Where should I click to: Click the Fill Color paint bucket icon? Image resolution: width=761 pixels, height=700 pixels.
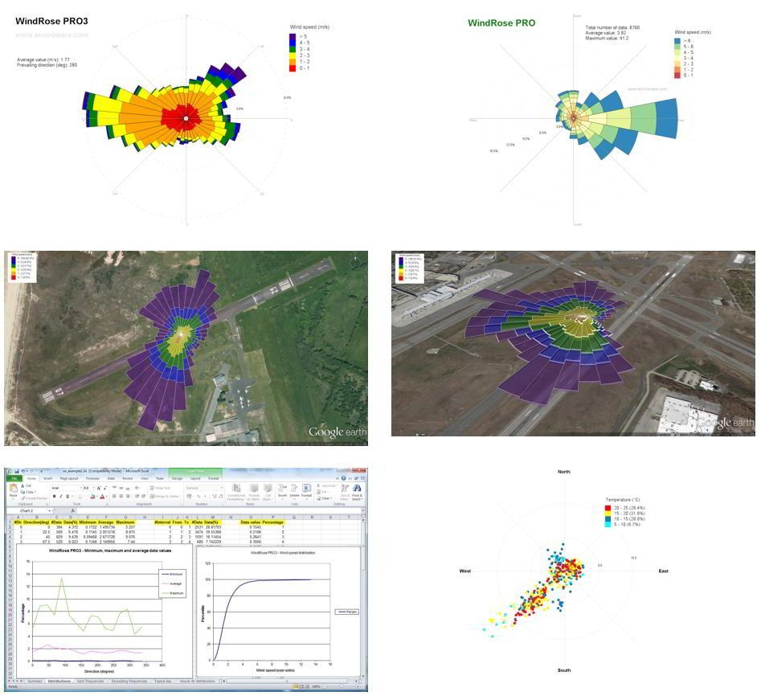[92, 496]
